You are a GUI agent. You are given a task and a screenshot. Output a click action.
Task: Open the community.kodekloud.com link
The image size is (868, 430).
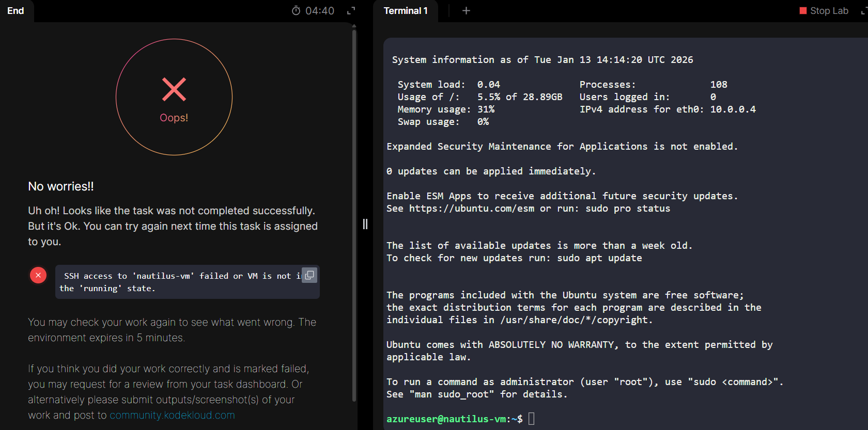pyautogui.click(x=172, y=415)
